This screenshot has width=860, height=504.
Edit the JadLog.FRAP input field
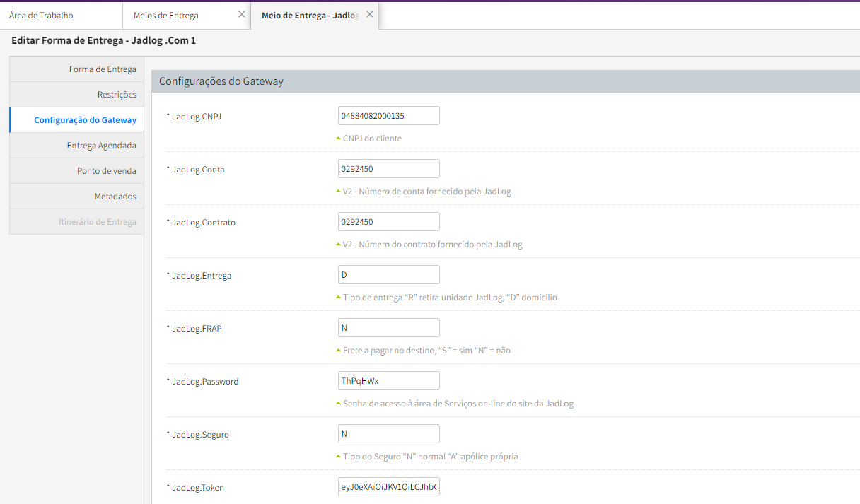389,327
